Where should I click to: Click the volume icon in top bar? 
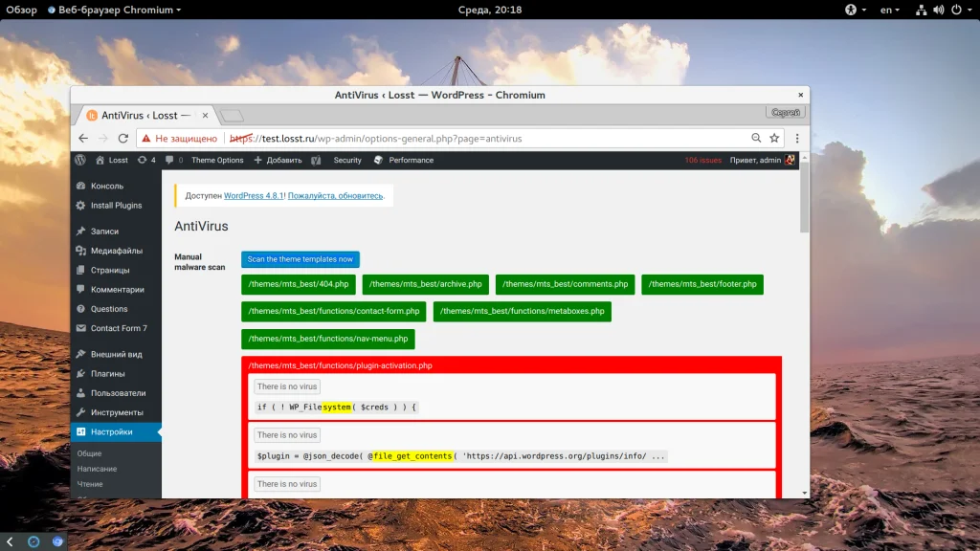point(939,10)
